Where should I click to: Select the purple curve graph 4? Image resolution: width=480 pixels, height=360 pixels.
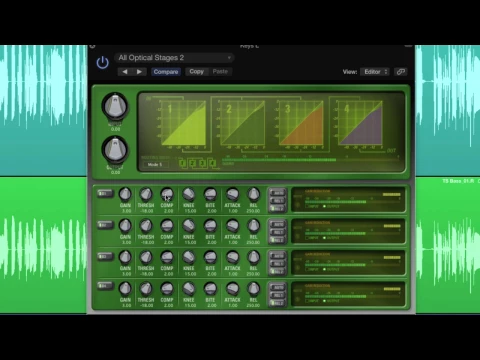pyautogui.click(x=361, y=124)
